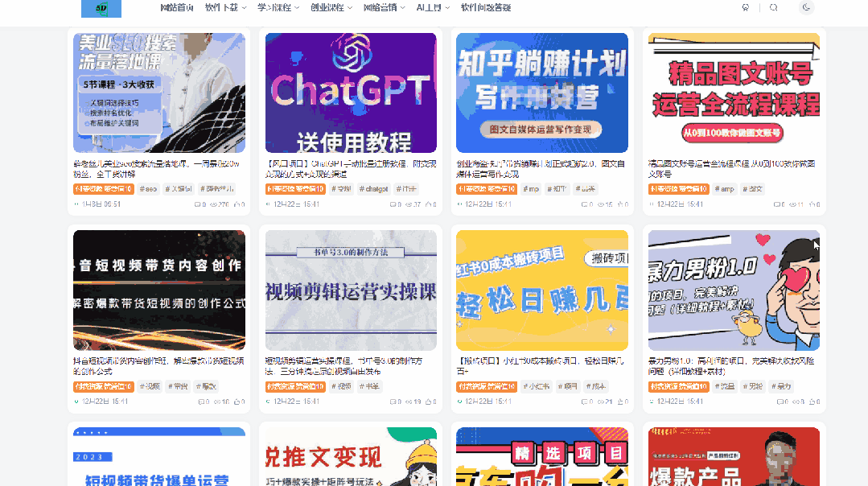Open the 精品图文账号运营全流程课程 post title

732,169
